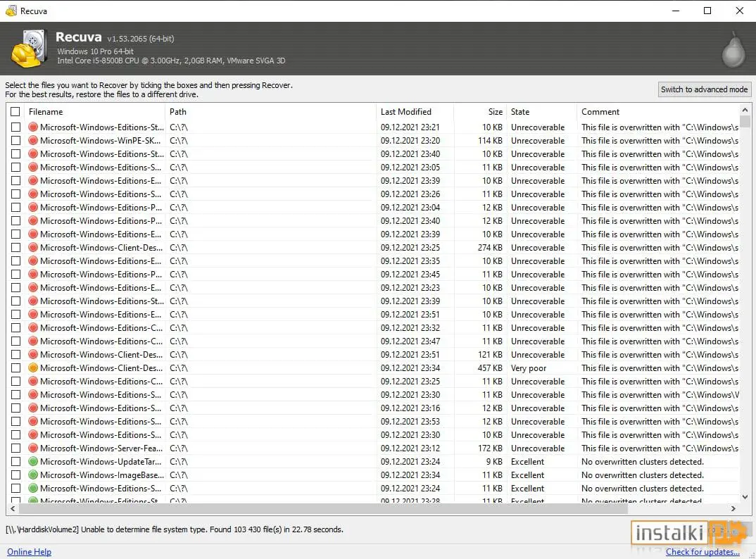The height and width of the screenshot is (559, 756).
Task: Click orange status icon of the Very poor file
Action: 33,368
